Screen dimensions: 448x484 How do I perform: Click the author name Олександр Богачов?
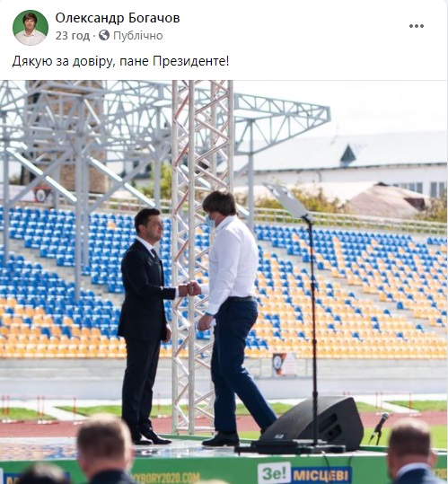118,18
